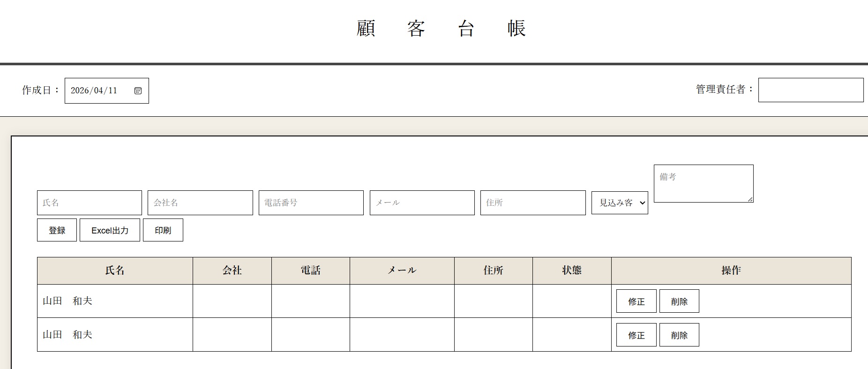This screenshot has height=369, width=868.
Task: Focus the 住所 address input field
Action: point(532,203)
